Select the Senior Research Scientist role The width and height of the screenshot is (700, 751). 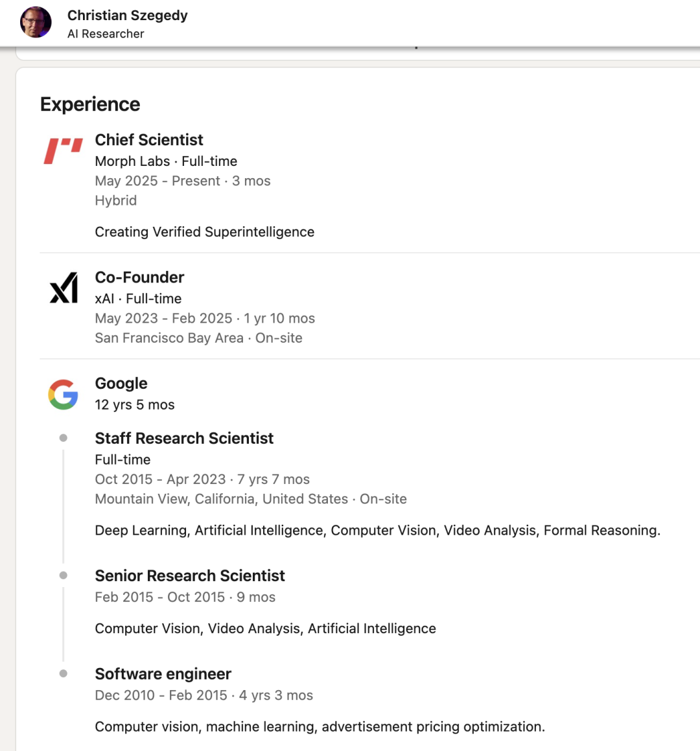tap(190, 575)
